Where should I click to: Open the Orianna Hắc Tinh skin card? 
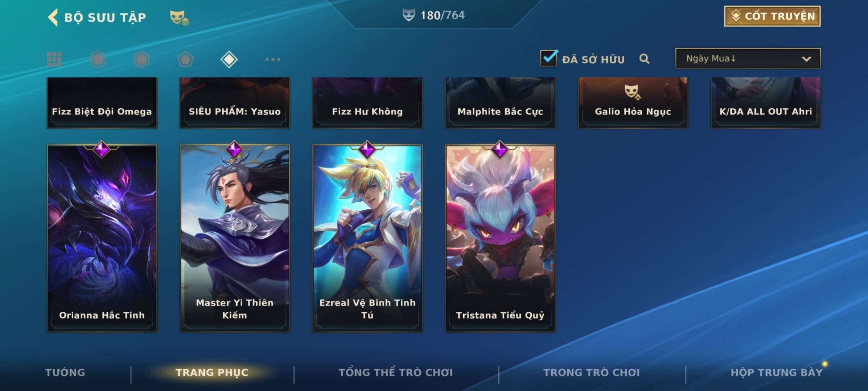(x=102, y=238)
